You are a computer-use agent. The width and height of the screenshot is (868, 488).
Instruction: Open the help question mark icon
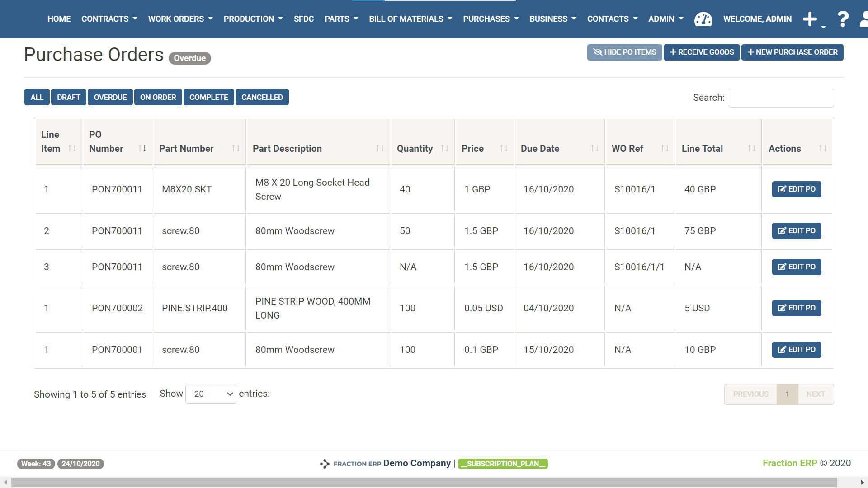(843, 19)
